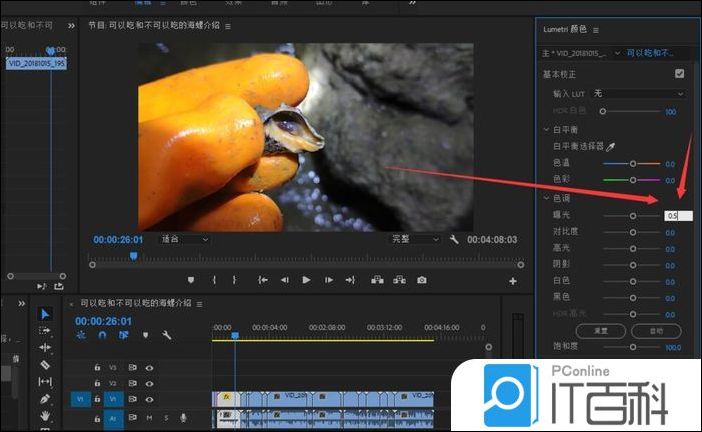Pick the Razor tool in toolbar

45,365
